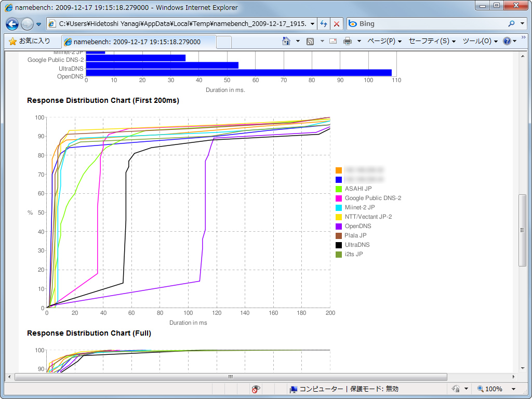Open the zoom level dropdown arrow
This screenshot has width=532, height=399.
513,389
